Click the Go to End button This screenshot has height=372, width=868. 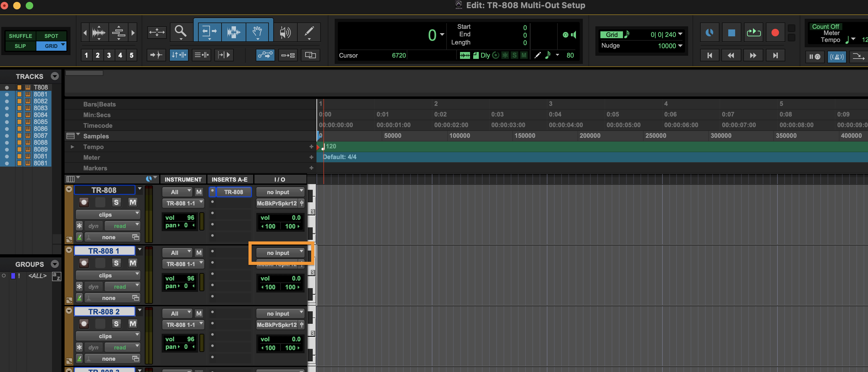775,55
